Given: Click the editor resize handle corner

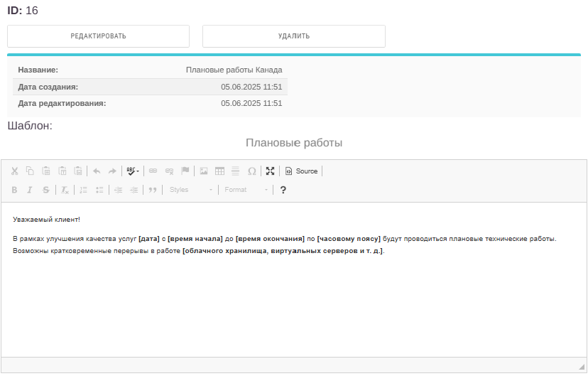Looking at the screenshot, I should 582,367.
